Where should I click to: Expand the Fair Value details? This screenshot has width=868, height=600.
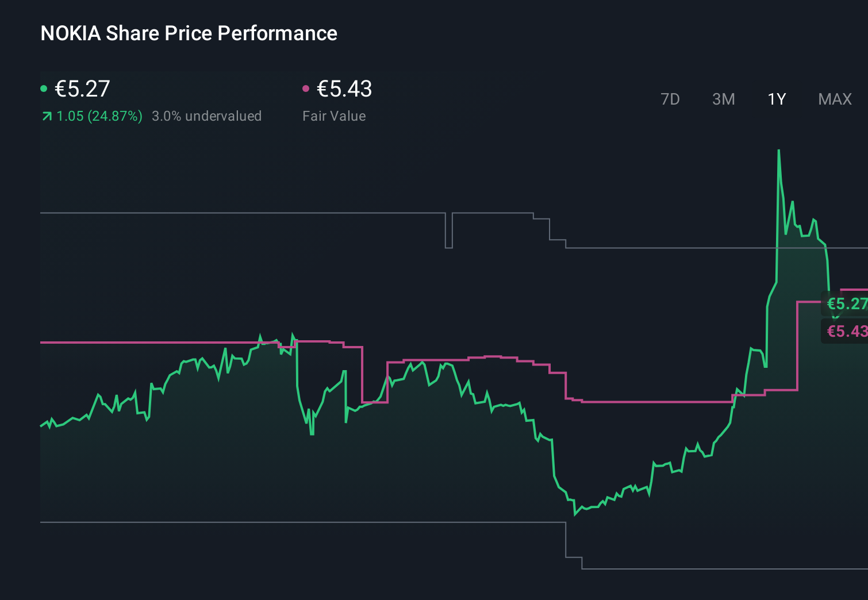(x=334, y=116)
